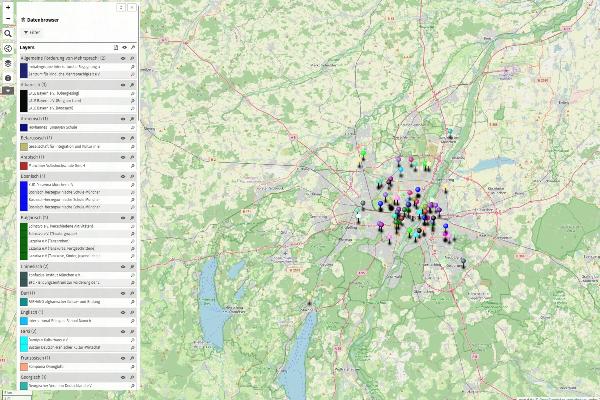This screenshot has width=600, height=400.
Task: Toggle eye for the black-swatch layer group
Action: [123, 85]
